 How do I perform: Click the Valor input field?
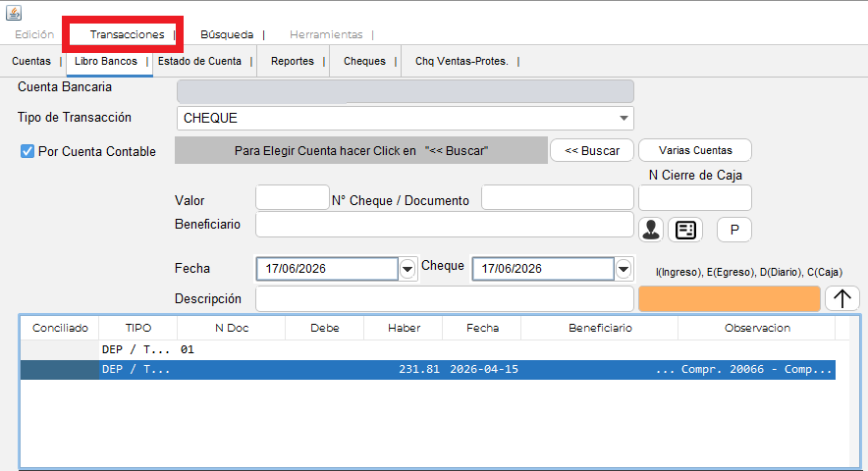click(x=293, y=197)
